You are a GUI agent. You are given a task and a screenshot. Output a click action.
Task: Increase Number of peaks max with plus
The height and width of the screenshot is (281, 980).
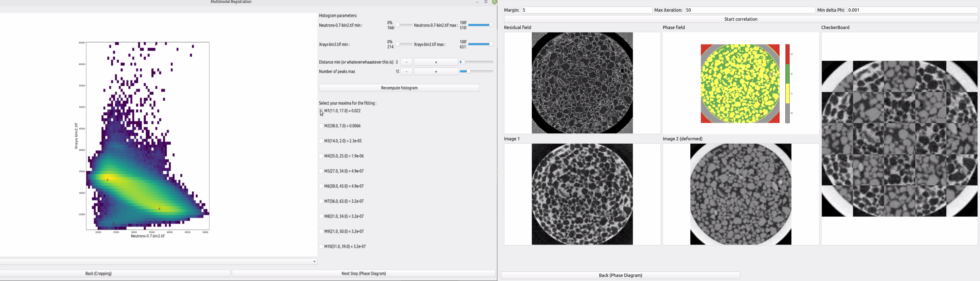pyautogui.click(x=436, y=72)
